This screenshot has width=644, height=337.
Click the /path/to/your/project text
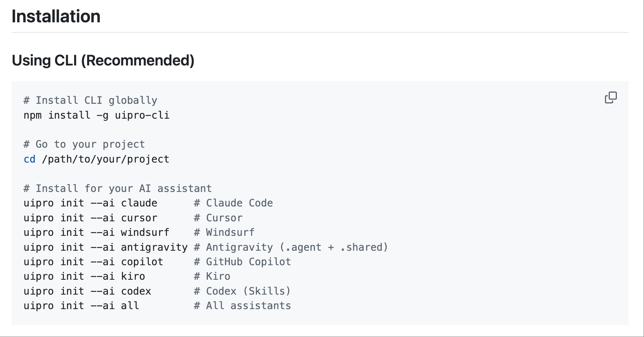coord(106,159)
